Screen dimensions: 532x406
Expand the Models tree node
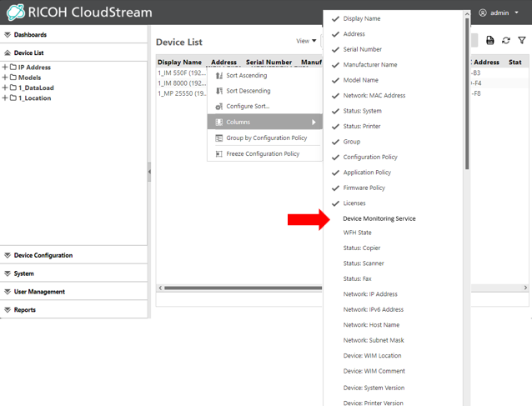pyautogui.click(x=5, y=78)
